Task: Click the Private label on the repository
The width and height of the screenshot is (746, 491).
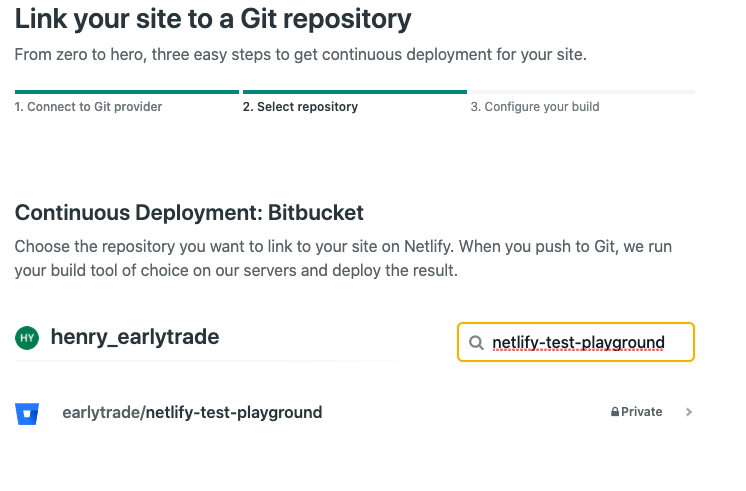Action: point(641,412)
